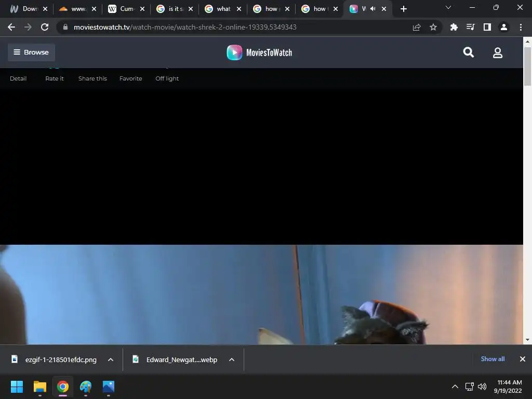Expand options for ezgif-1-218501efdc.png download
This screenshot has width=532, height=399.
pos(111,360)
